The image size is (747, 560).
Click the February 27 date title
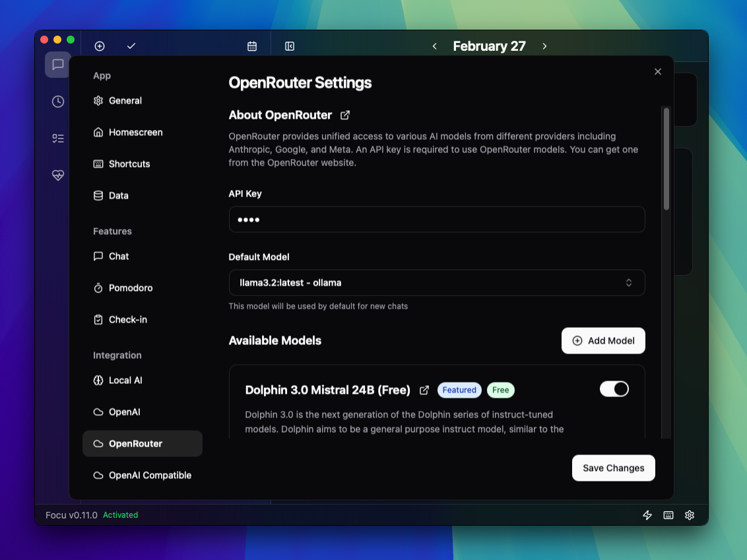[x=489, y=46]
